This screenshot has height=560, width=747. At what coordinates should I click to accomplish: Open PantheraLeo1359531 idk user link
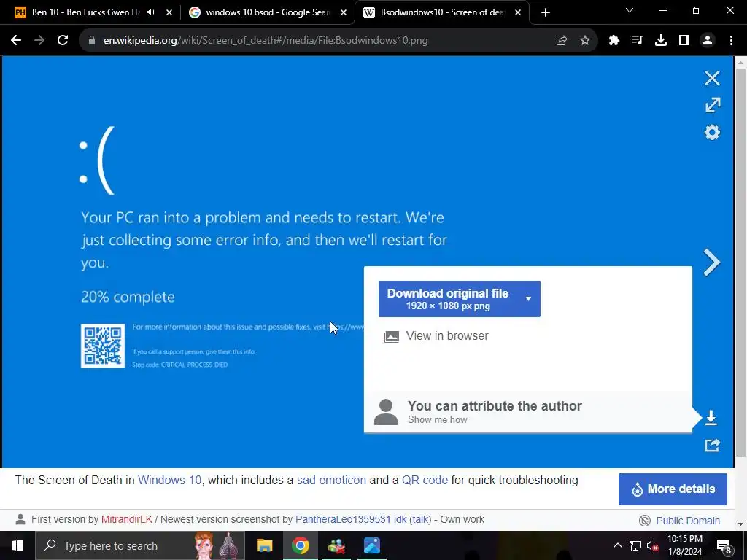pos(351,519)
